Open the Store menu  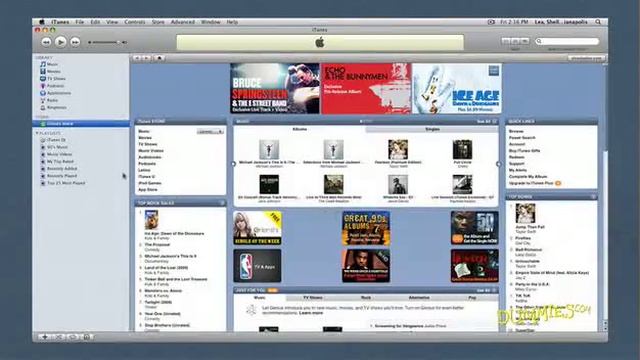click(x=158, y=22)
